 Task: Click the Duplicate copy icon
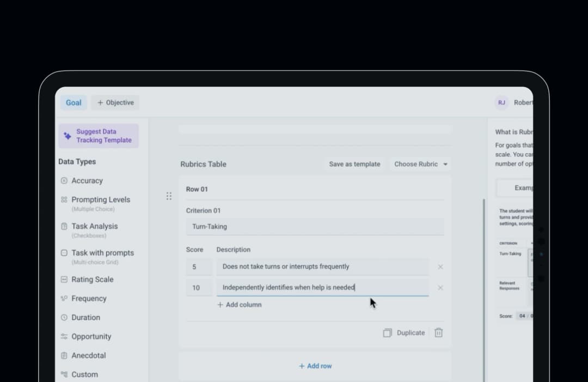[x=388, y=333]
